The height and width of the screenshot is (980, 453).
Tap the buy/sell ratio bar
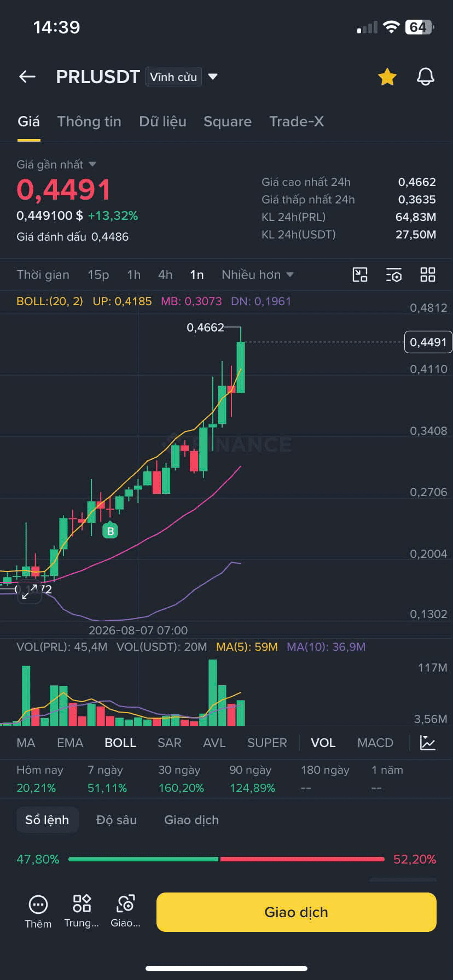pos(226,859)
